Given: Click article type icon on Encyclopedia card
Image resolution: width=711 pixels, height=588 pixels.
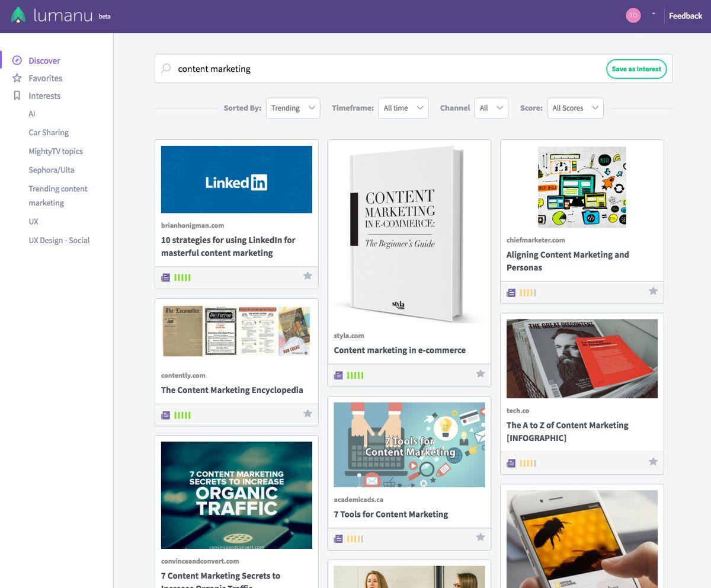Looking at the screenshot, I should tap(166, 415).
